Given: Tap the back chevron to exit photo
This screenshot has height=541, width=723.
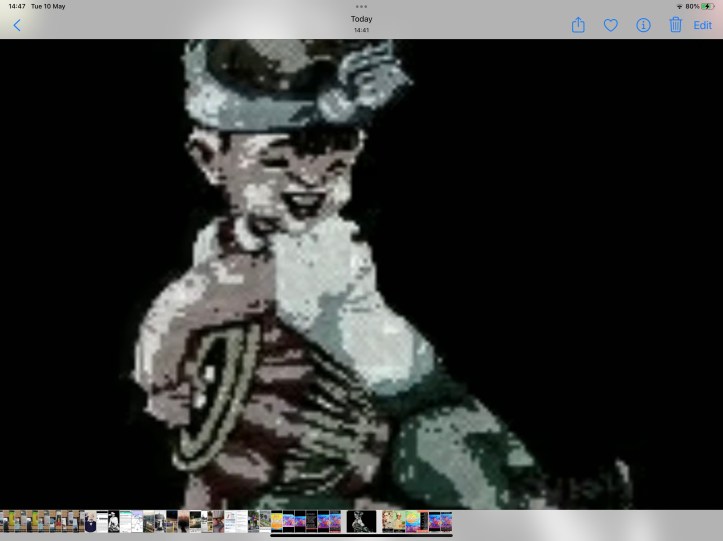Looking at the screenshot, I should (x=17, y=25).
